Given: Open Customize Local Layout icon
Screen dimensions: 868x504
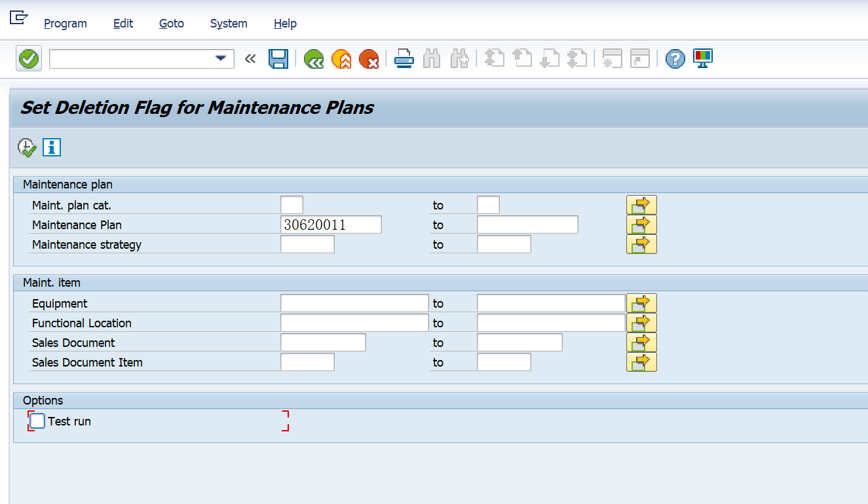Looking at the screenshot, I should pyautogui.click(x=702, y=58).
